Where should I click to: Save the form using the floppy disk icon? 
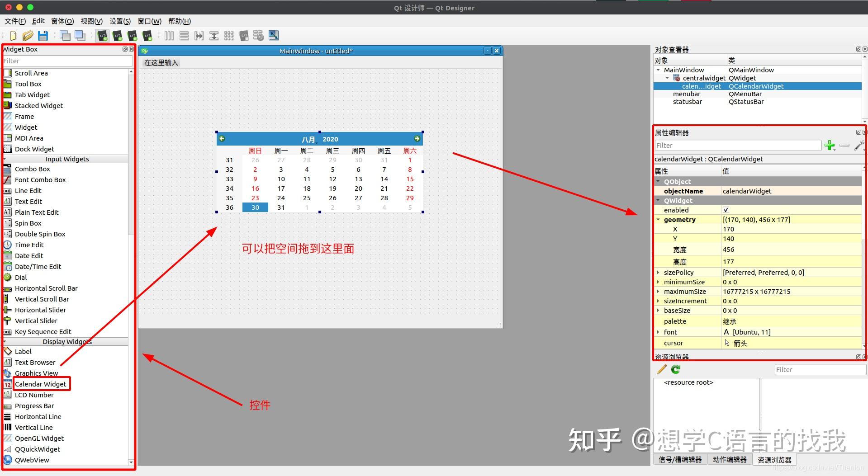tap(43, 36)
